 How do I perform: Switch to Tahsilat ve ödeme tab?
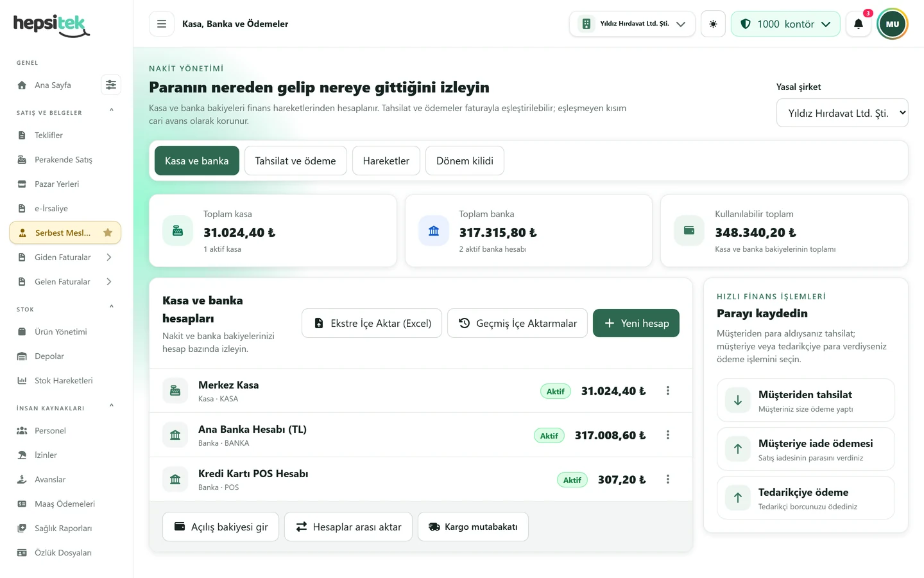(x=295, y=161)
